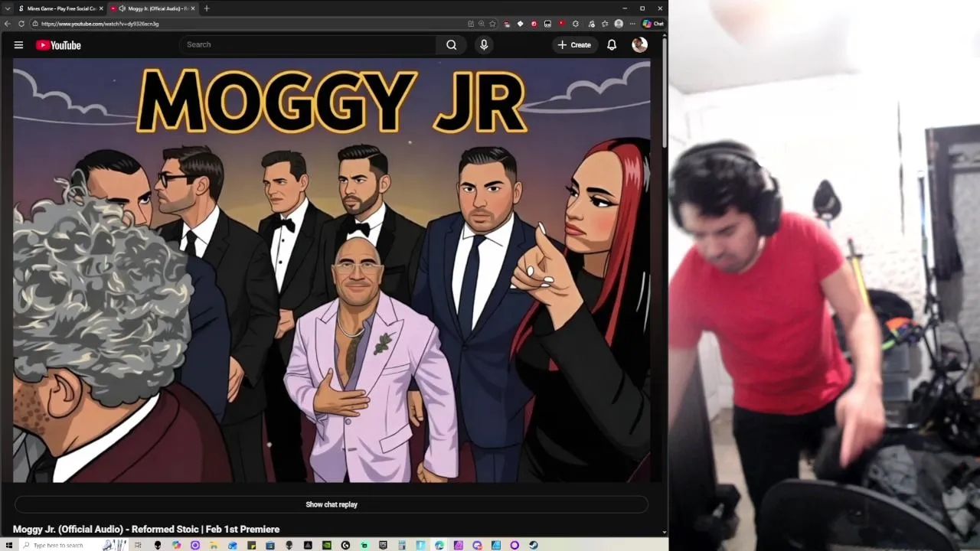Open Logitech G Hub taskbar icon
This screenshot has height=551, width=980.
coord(345,545)
